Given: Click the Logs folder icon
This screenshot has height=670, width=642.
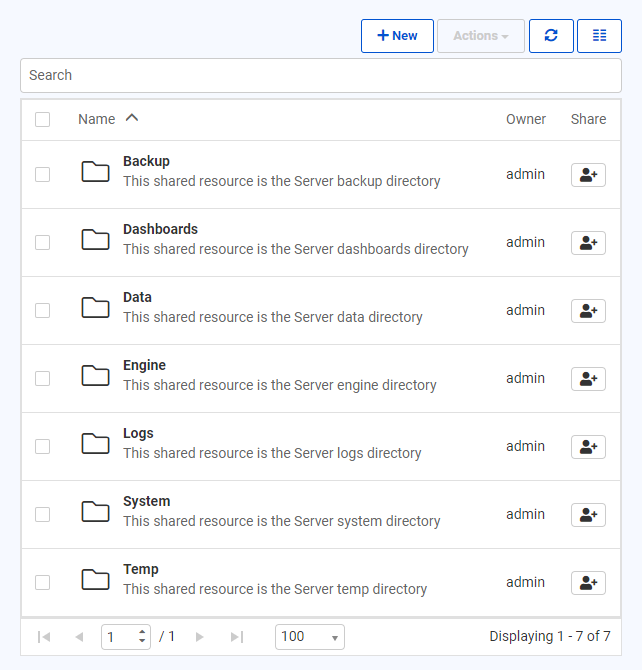Looking at the screenshot, I should 95,444.
